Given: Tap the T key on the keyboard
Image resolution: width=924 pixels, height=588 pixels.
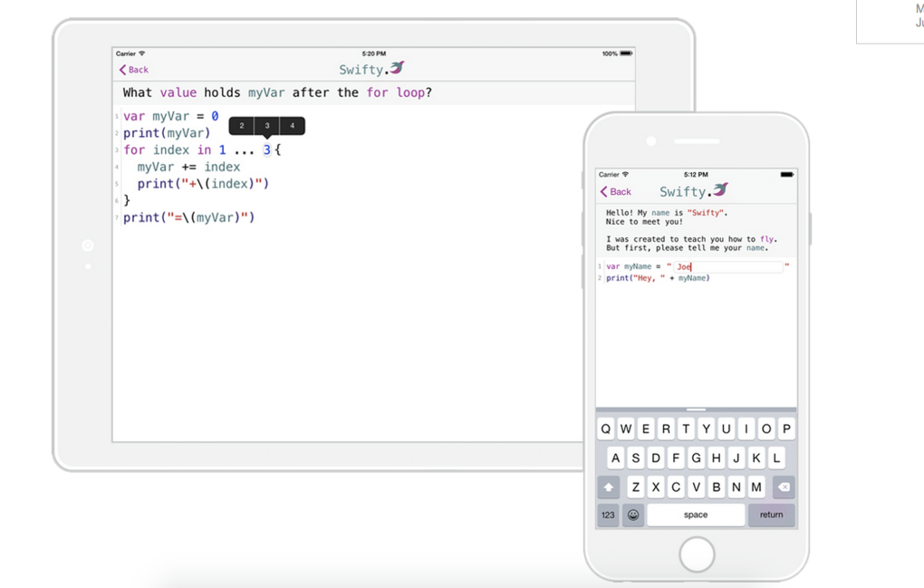Looking at the screenshot, I should click(686, 429).
